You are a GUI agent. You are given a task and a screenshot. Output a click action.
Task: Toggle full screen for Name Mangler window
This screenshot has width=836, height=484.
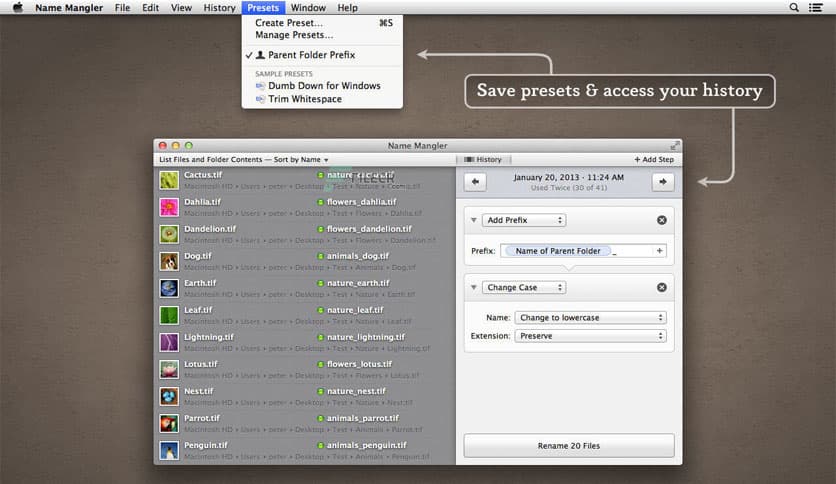(675, 146)
